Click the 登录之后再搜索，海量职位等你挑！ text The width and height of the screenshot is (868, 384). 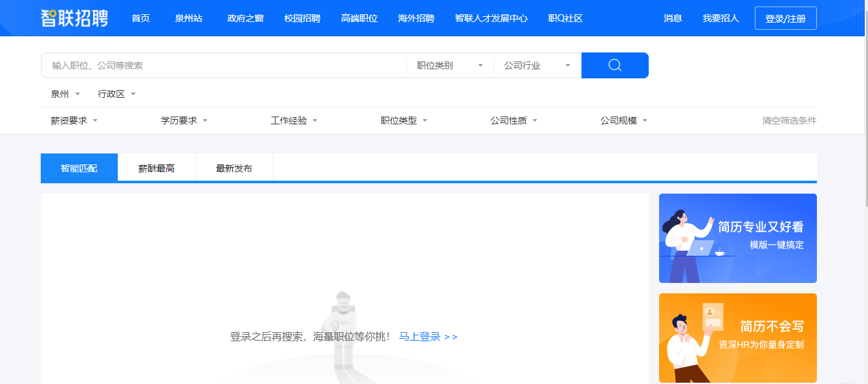pos(310,337)
